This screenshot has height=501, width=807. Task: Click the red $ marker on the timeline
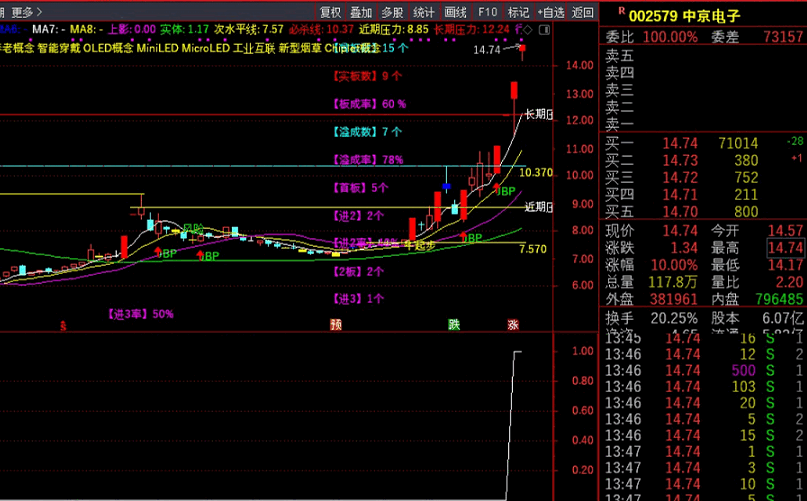(x=63, y=325)
